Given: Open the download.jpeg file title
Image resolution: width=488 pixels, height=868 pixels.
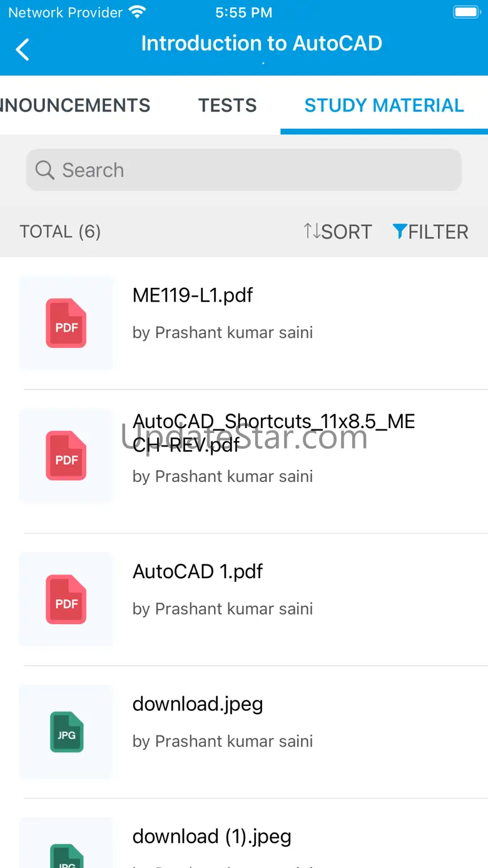Looking at the screenshot, I should [x=198, y=704].
